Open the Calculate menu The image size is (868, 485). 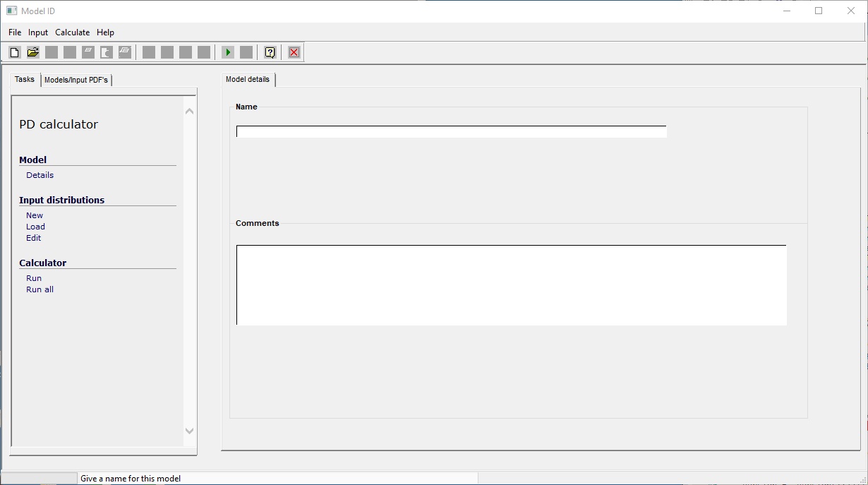(x=73, y=32)
